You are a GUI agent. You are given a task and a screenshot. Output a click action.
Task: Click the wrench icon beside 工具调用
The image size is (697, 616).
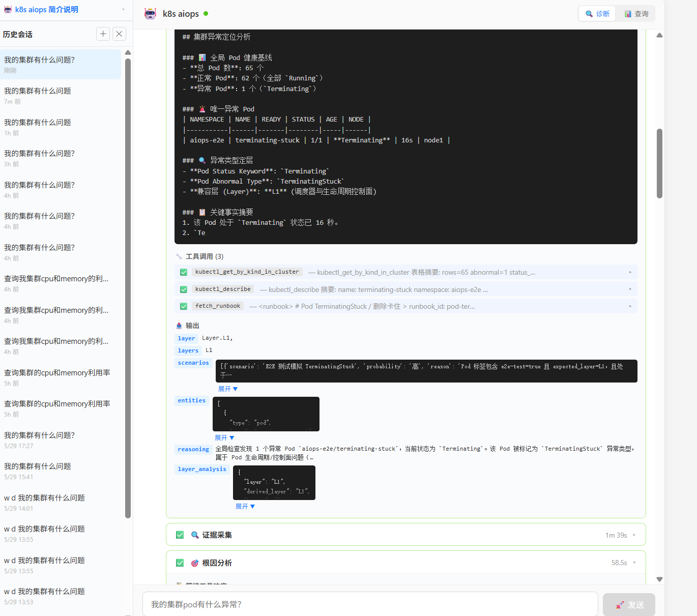[x=179, y=256]
